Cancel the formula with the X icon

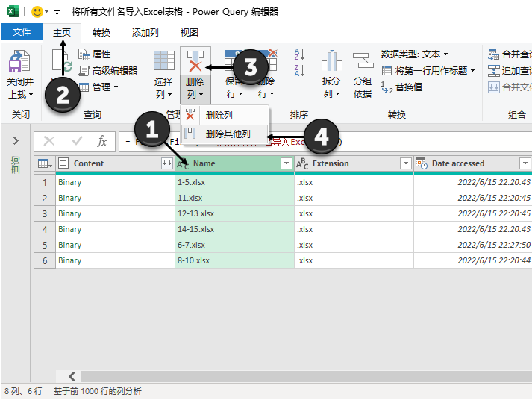point(49,141)
